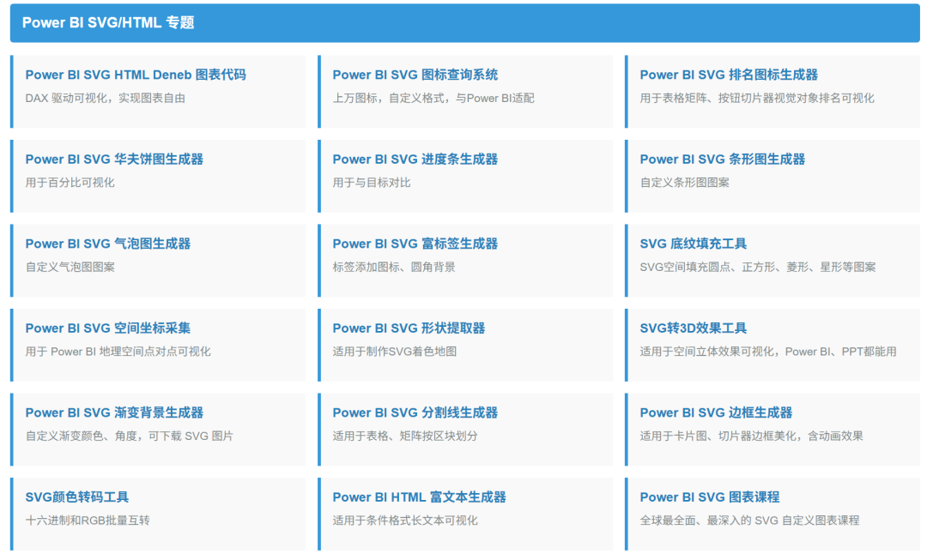Click description '用于表格矩阵、按钮切片器视觉对象排名可视化'
This screenshot has height=560, width=927.
[757, 99]
